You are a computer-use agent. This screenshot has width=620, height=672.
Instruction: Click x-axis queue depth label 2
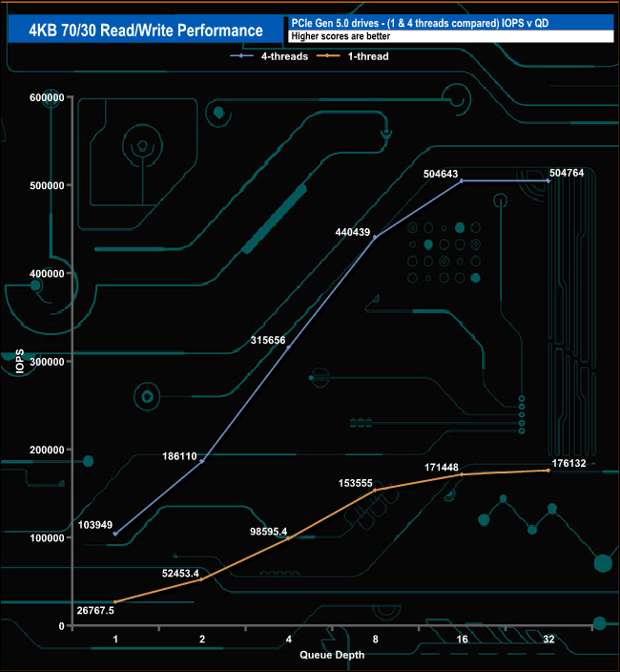[202, 640]
